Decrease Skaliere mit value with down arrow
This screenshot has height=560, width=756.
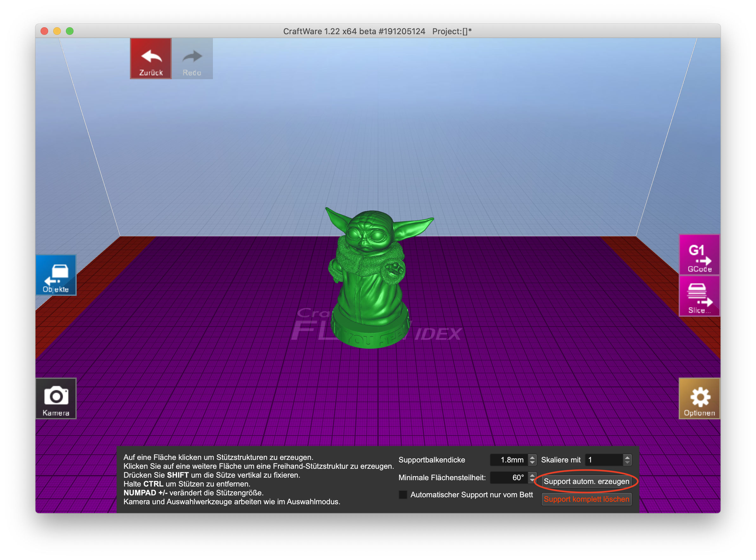(x=627, y=463)
